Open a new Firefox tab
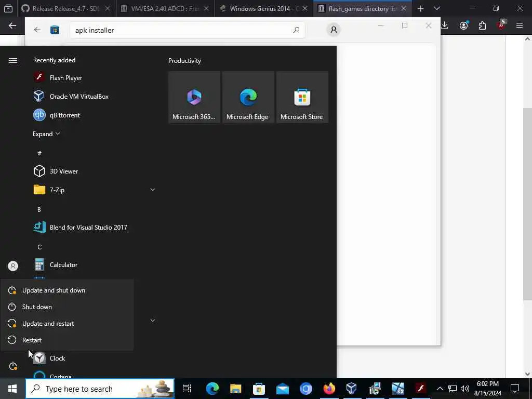This screenshot has height=399, width=532. pos(421,8)
